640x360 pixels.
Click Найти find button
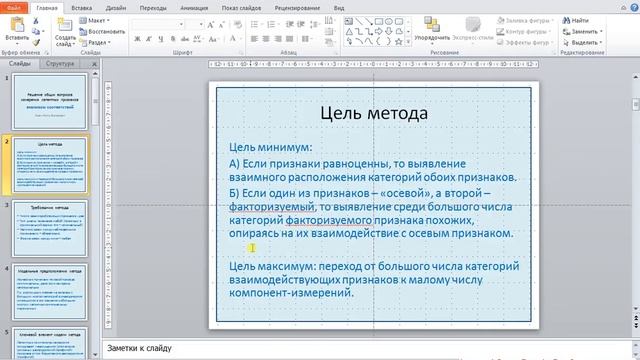575,20
